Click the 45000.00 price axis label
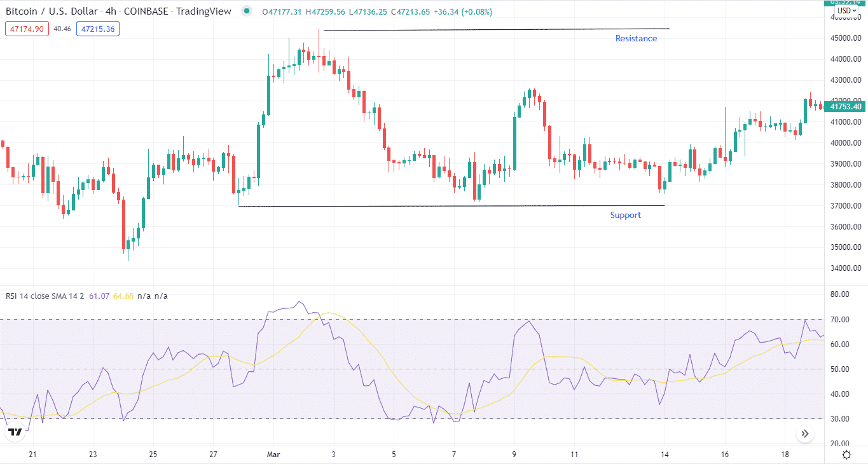Screen dimensions: 868x466 coord(846,38)
